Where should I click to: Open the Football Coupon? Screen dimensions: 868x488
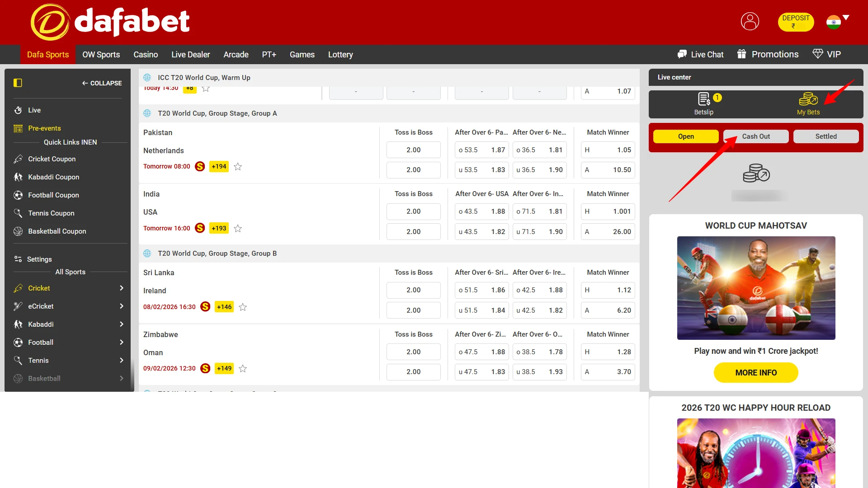point(53,195)
